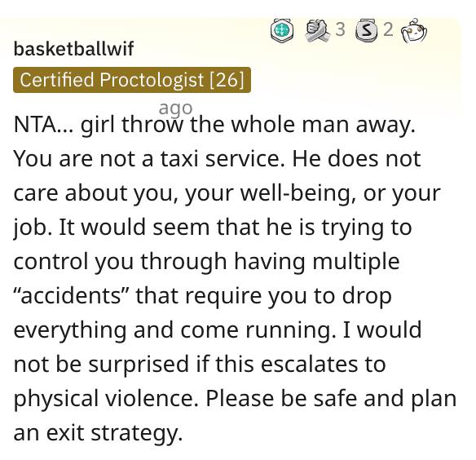Select the Silver award medal icon
Screen dimensions: 476x460
[367, 30]
